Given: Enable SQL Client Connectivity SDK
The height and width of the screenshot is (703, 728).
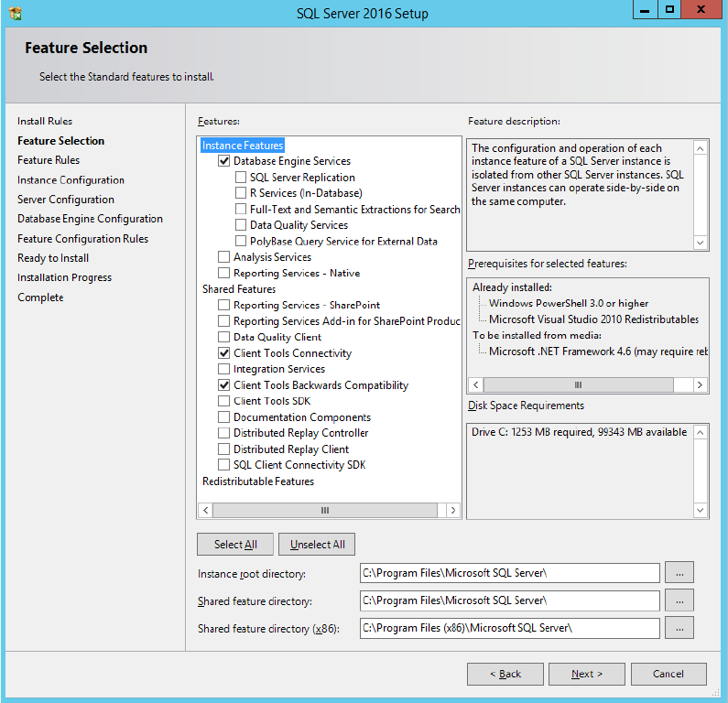Looking at the screenshot, I should click(223, 465).
